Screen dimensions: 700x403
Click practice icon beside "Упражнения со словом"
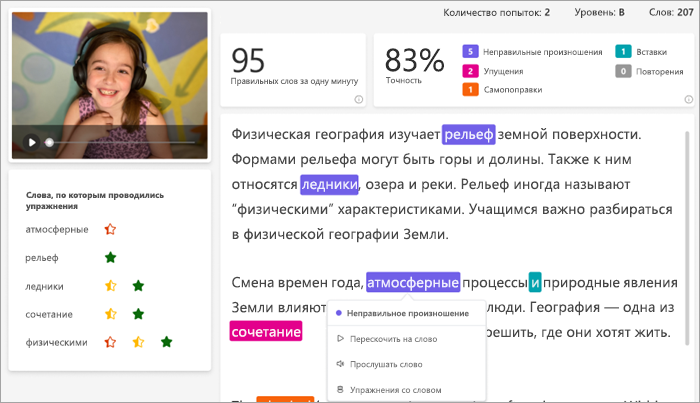[x=340, y=390]
